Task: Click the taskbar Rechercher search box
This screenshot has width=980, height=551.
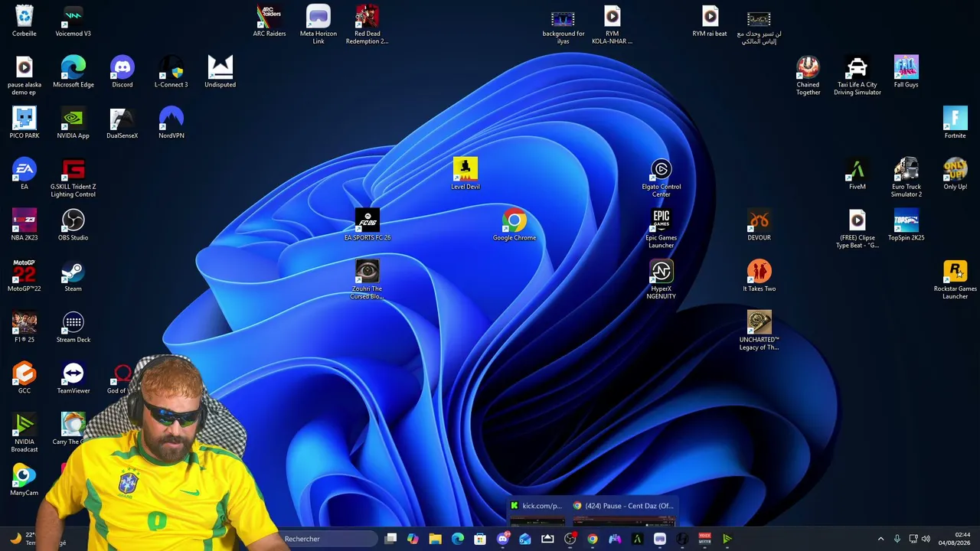Action: coord(328,539)
